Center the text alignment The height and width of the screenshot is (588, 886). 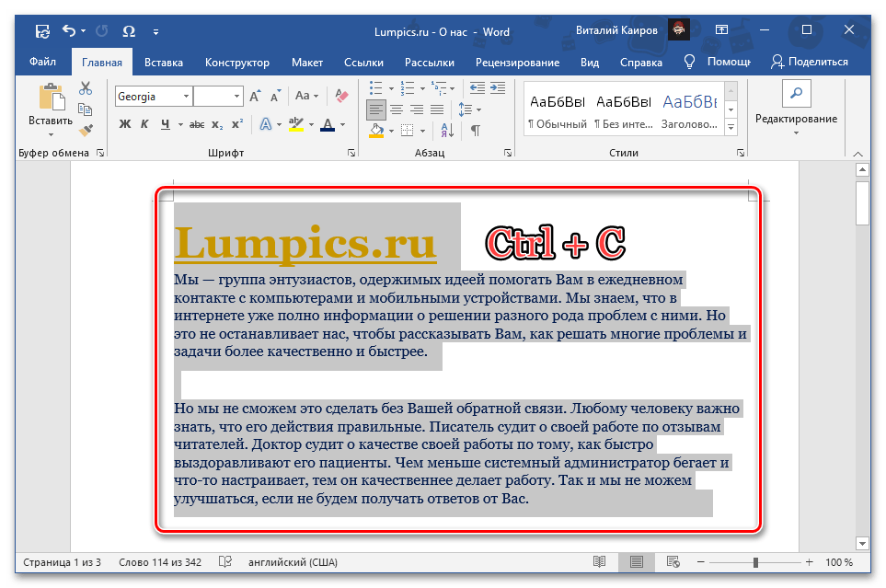tap(397, 110)
